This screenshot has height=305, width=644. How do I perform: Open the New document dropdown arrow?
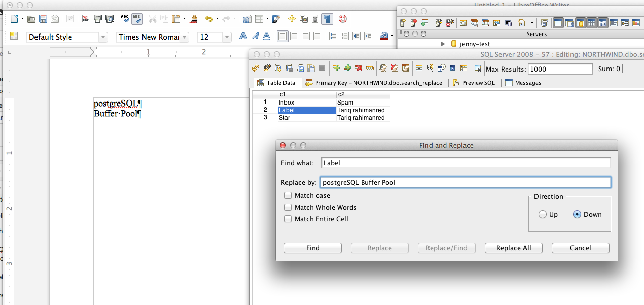22,19
